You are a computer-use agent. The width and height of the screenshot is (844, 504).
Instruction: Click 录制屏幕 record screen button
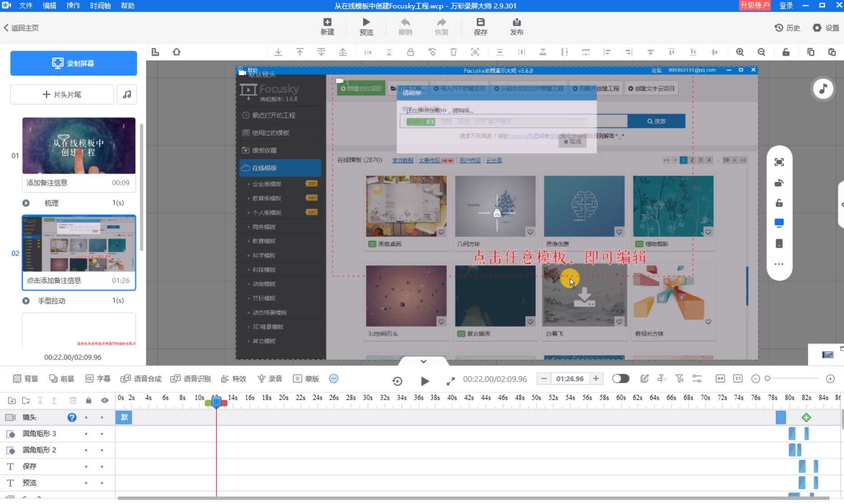click(x=74, y=63)
